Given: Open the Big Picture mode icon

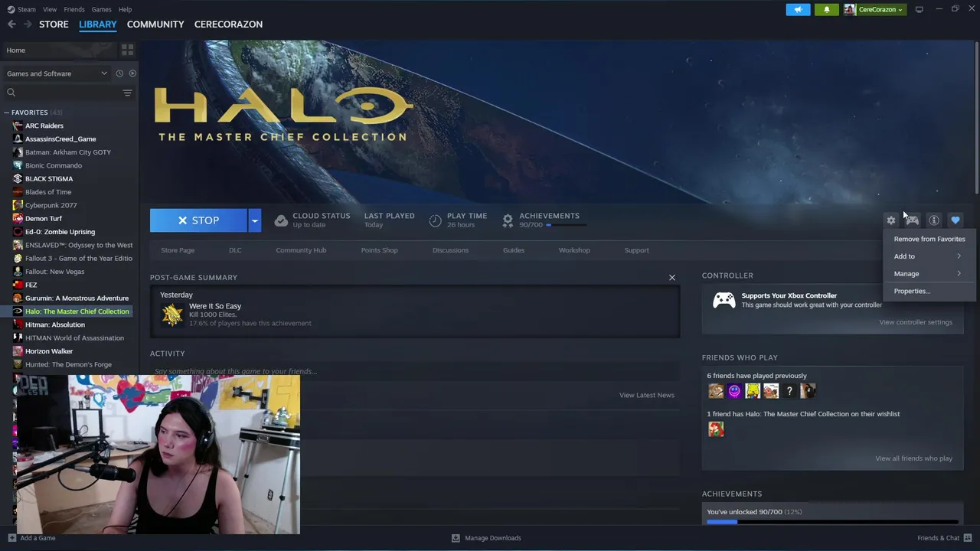Looking at the screenshot, I should (920, 9).
